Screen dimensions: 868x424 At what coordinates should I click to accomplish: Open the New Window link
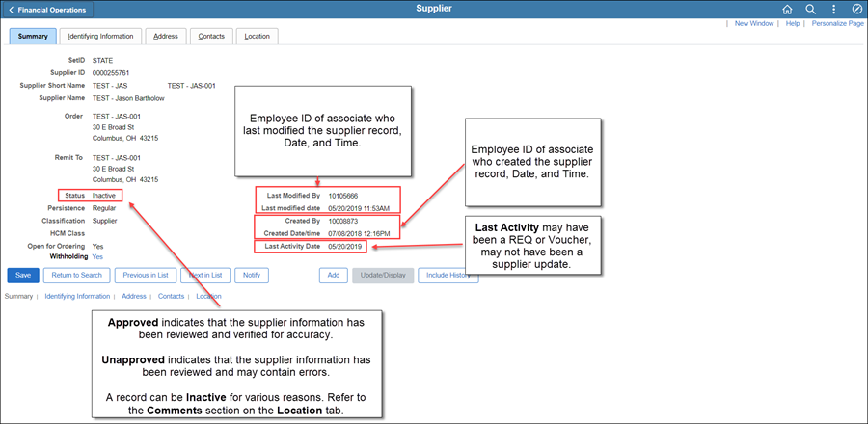click(x=754, y=23)
